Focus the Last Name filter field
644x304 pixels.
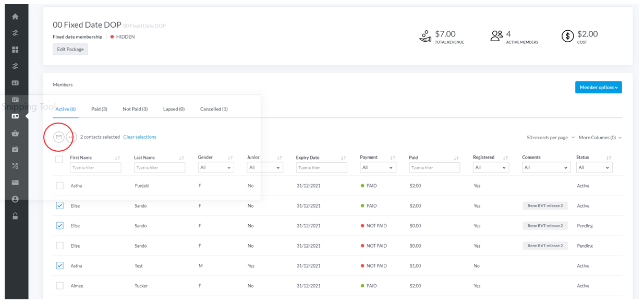tap(160, 167)
